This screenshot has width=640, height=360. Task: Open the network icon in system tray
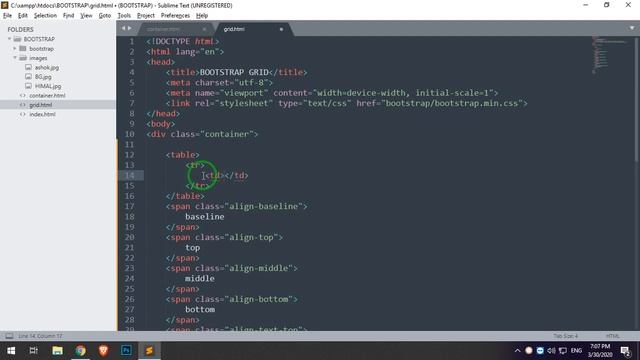[563, 351]
